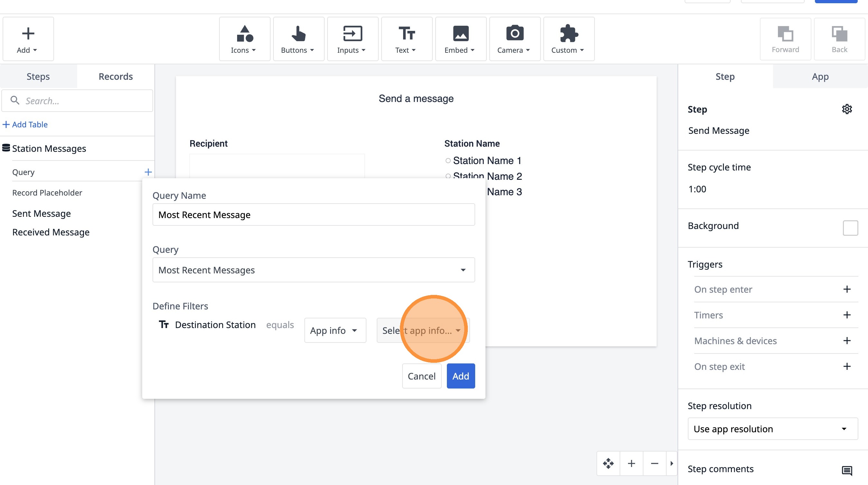Zoom in canvas with plus icon
The height and width of the screenshot is (485, 868).
pyautogui.click(x=632, y=463)
